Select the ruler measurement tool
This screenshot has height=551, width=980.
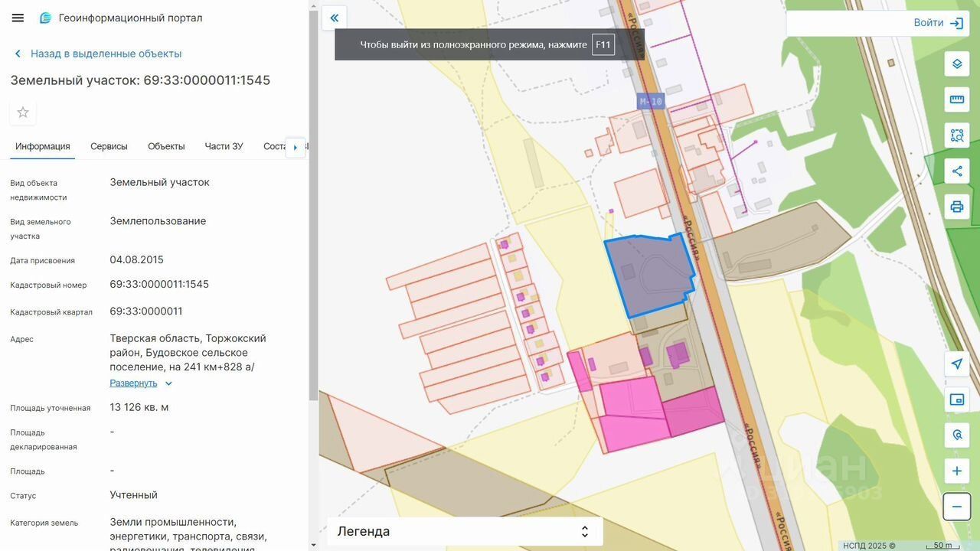point(957,99)
